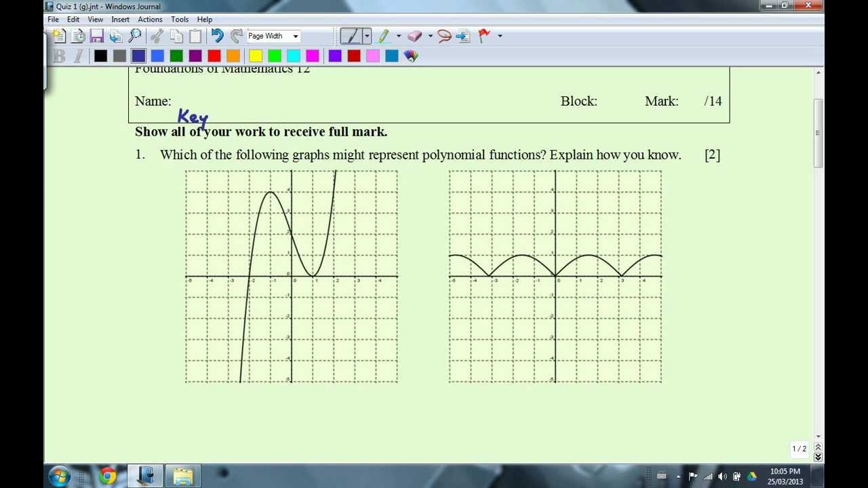This screenshot has height=488, width=868.
Task: Select the red Flag tool
Action: pos(484,36)
